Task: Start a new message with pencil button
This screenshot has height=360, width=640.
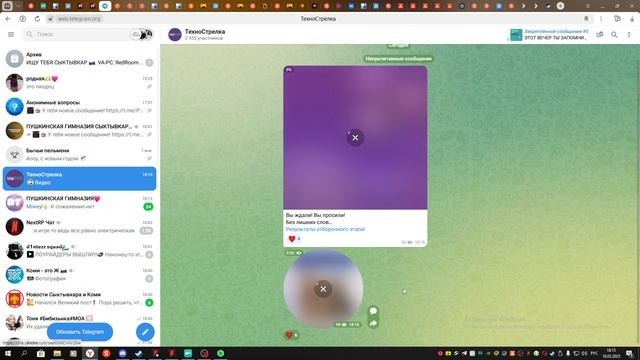Action: coord(145,332)
